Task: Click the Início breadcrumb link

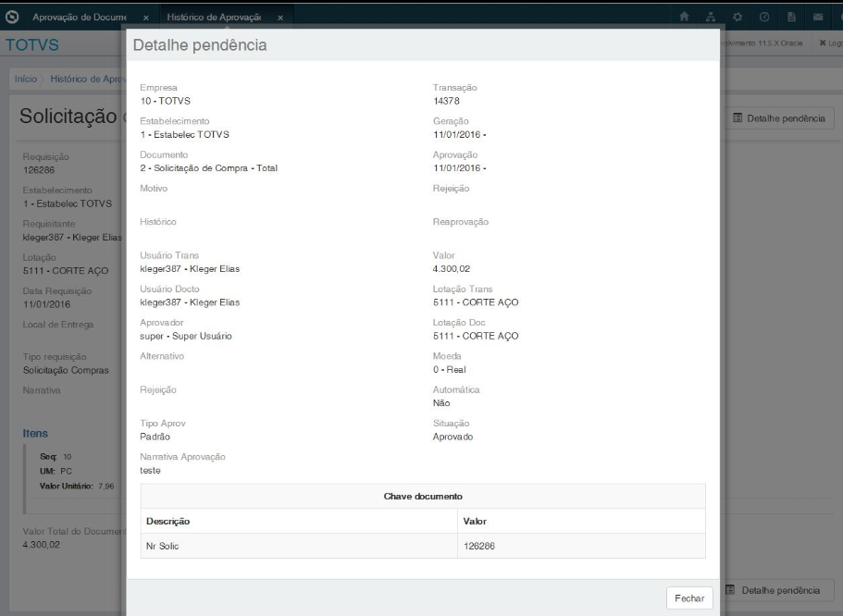Action: 26,79
